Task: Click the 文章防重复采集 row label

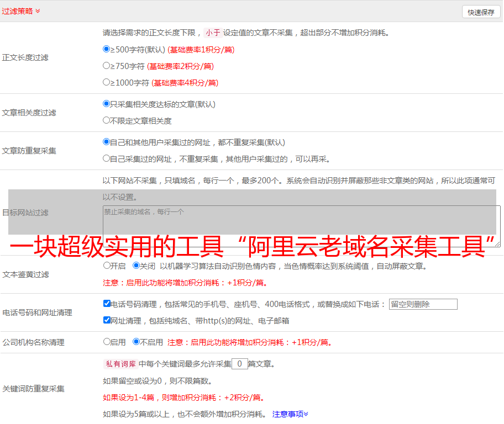Action: coord(29,151)
